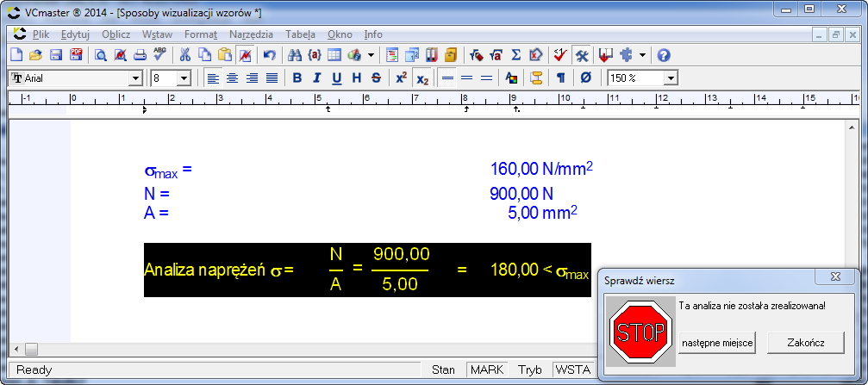Click the printer icon
The height and width of the screenshot is (385, 868).
[139, 55]
